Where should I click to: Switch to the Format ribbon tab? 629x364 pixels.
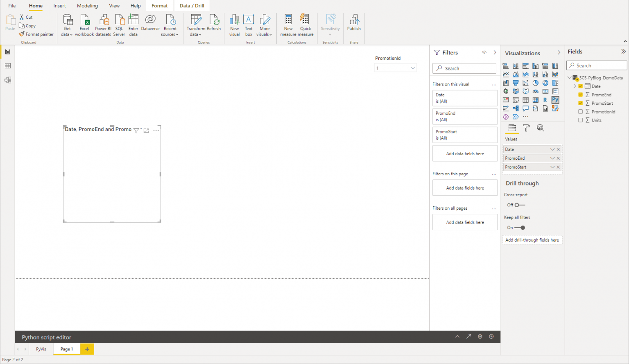pyautogui.click(x=159, y=5)
